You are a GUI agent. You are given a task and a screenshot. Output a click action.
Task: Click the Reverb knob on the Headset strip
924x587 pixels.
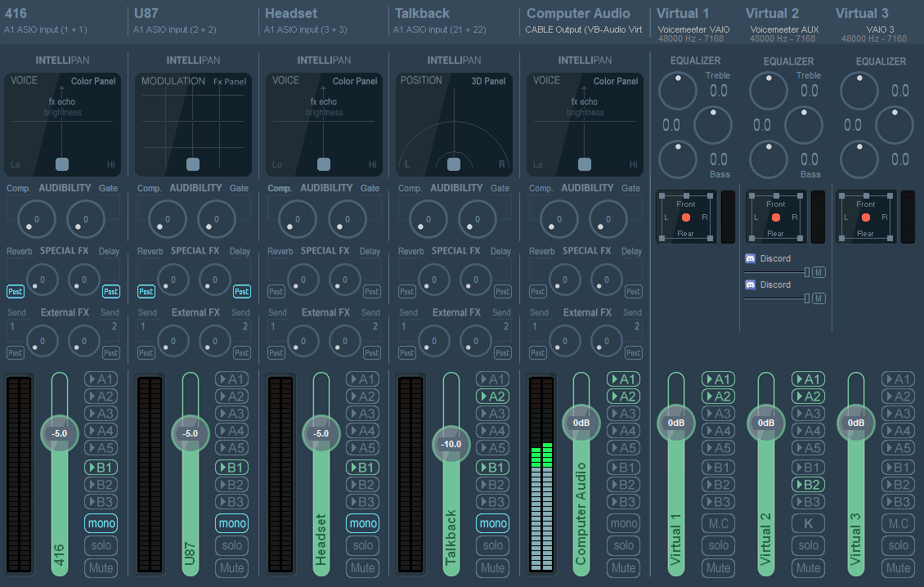pyautogui.click(x=302, y=280)
